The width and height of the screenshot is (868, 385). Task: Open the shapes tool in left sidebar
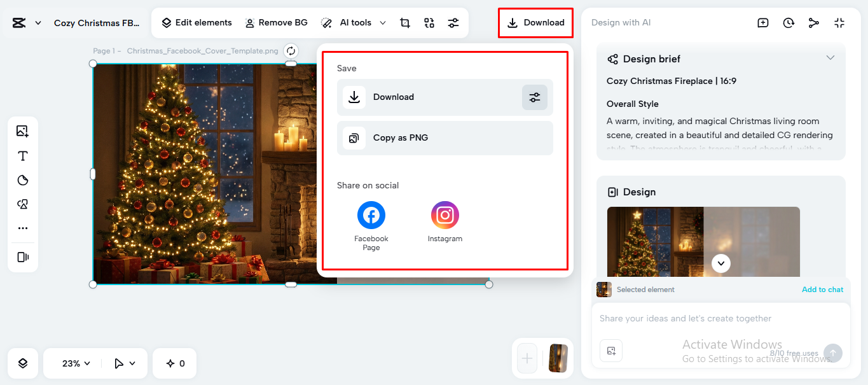click(23, 204)
